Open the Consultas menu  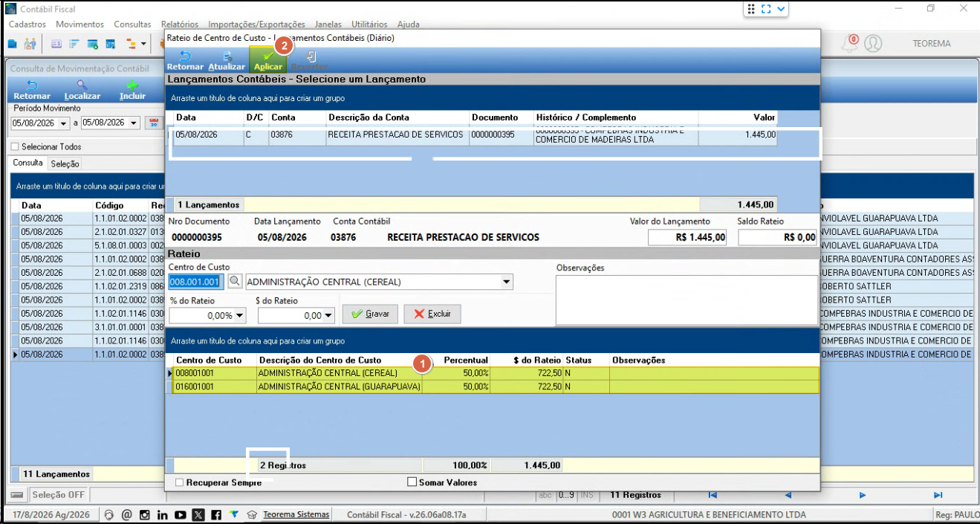[133, 25]
